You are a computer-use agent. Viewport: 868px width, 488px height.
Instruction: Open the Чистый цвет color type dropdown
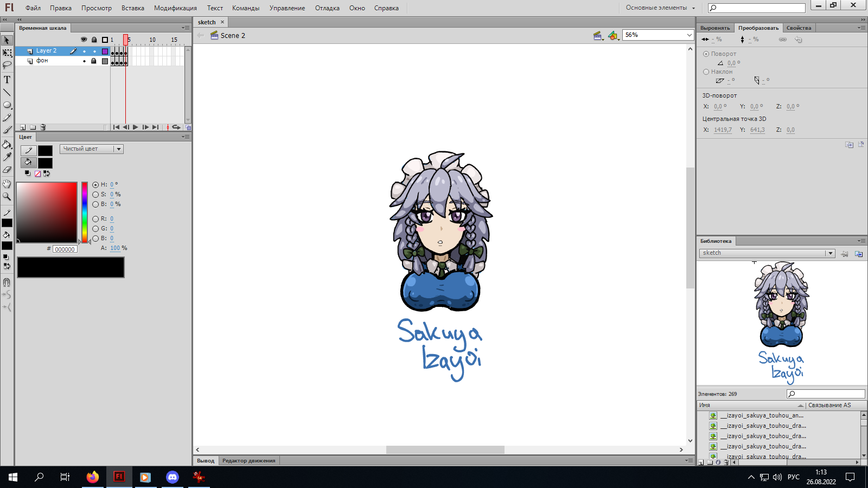[x=92, y=149]
